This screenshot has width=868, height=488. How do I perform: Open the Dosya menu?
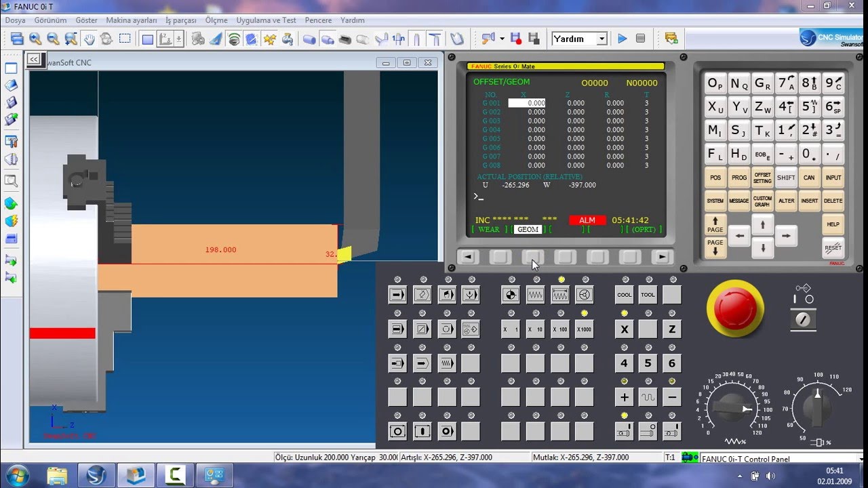16,20
